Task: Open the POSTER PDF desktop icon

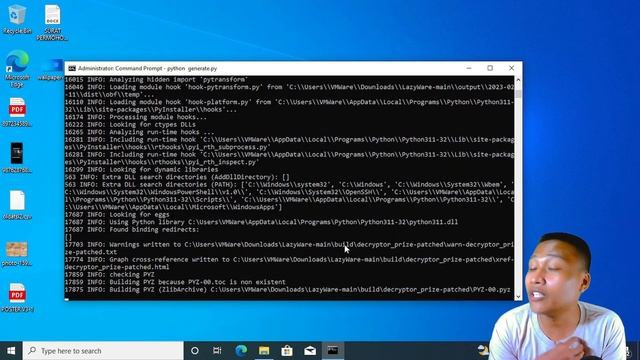Action: click(17, 298)
